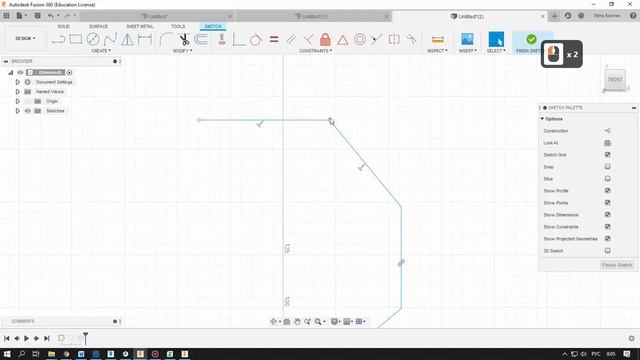
Task: Expand the Origin tree node
Action: (x=18, y=101)
